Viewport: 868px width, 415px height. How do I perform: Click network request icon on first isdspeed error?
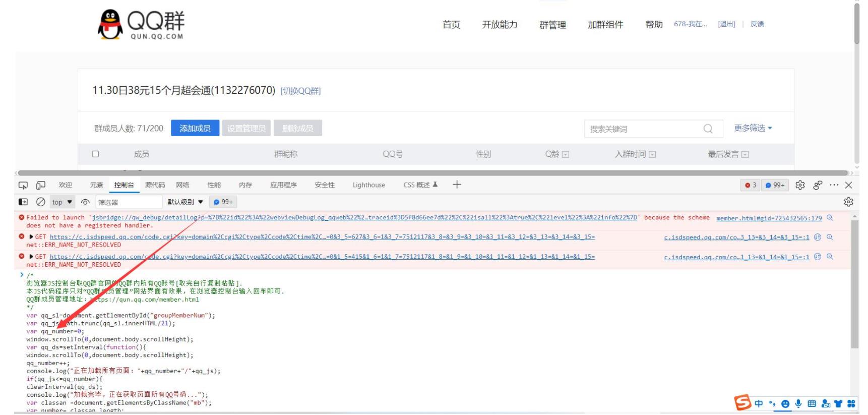pyautogui.click(x=818, y=236)
